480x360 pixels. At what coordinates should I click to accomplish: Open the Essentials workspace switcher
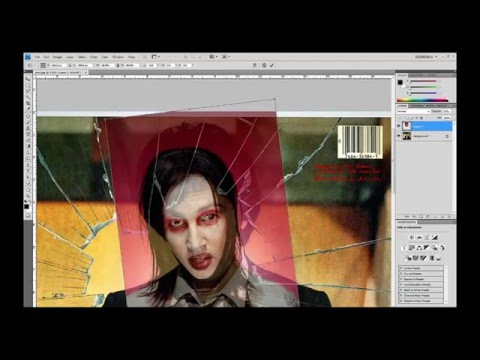pyautogui.click(x=426, y=57)
